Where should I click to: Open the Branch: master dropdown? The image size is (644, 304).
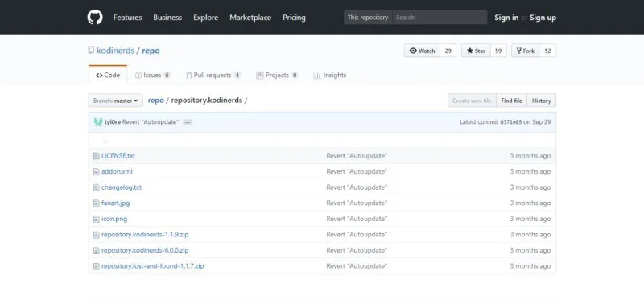[x=115, y=101]
